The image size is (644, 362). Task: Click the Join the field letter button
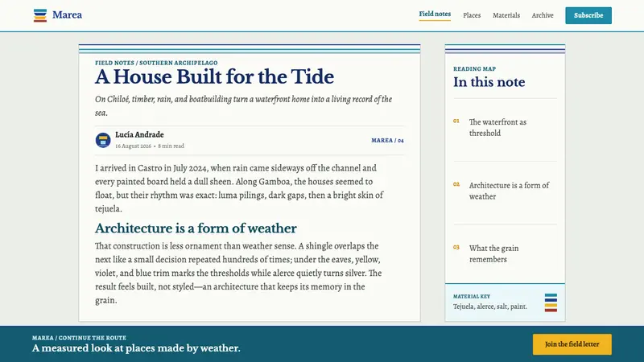click(x=572, y=344)
